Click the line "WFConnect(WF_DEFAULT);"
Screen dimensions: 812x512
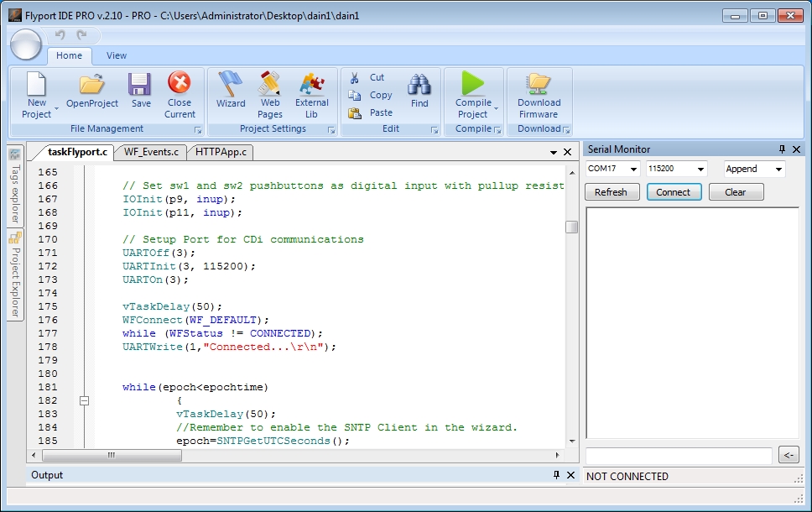(x=195, y=321)
